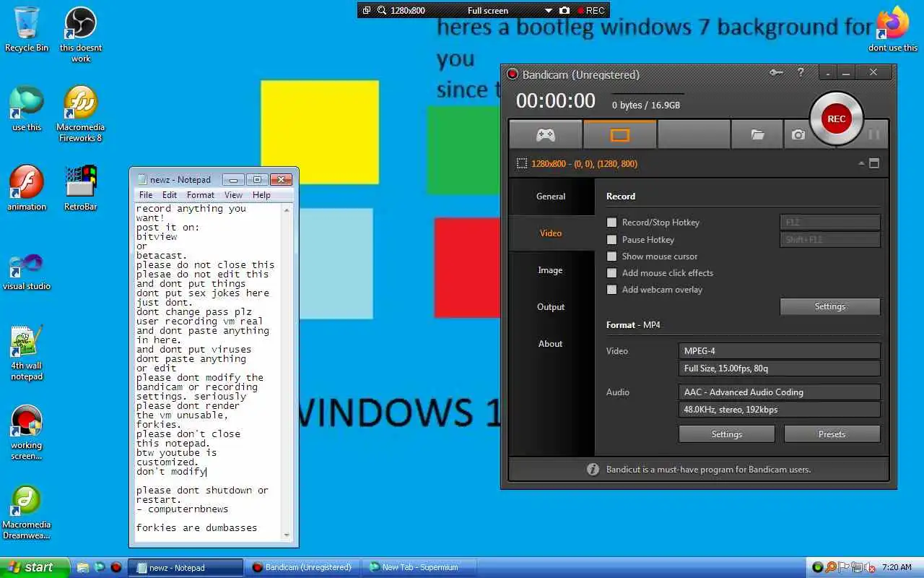
Task: Select the 'animation' Flash desktop icon
Action: click(x=27, y=188)
